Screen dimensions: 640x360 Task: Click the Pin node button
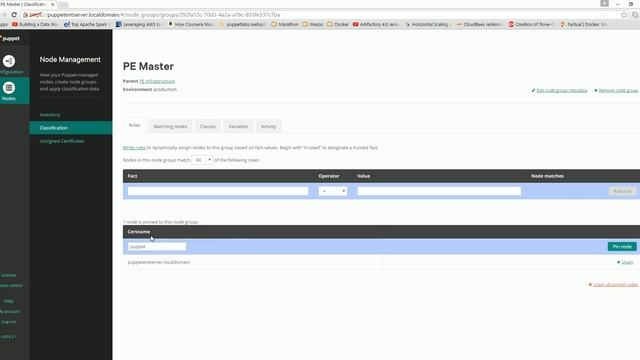click(622, 247)
